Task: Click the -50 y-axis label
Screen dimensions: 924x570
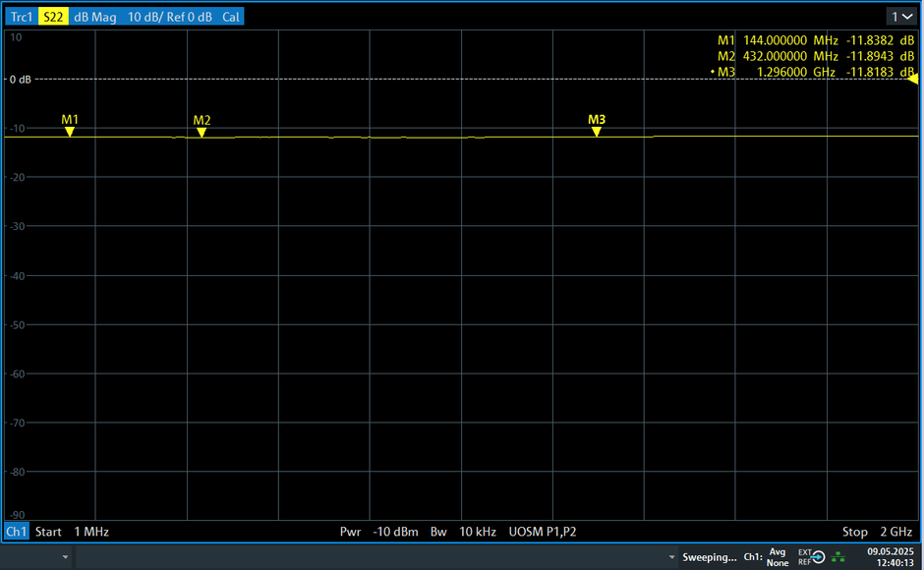Action: coord(17,324)
